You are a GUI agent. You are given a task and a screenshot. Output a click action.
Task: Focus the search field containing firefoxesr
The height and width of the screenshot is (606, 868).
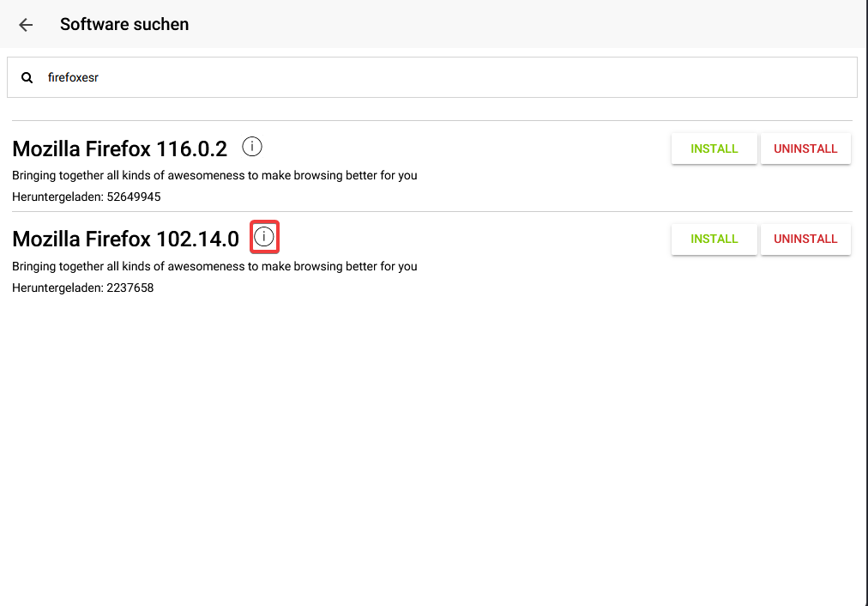tap(431, 77)
